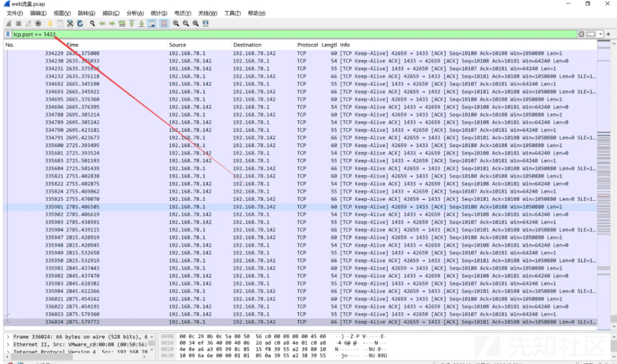This screenshot has height=364, width=617.
Task: Open the 帮助(H) menu
Action: pyautogui.click(x=256, y=13)
